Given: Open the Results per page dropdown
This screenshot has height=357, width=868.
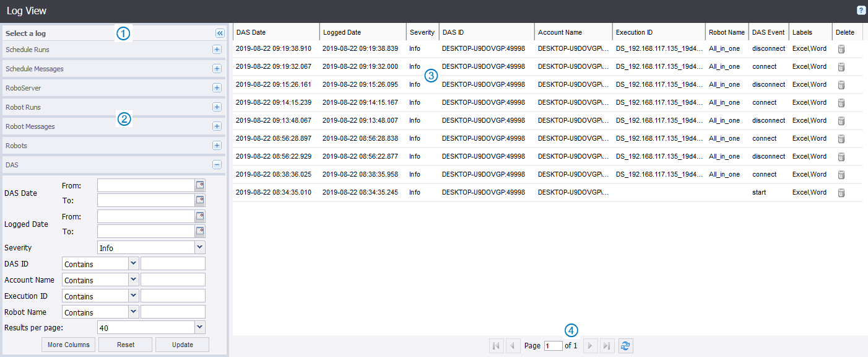Looking at the screenshot, I should click(199, 327).
